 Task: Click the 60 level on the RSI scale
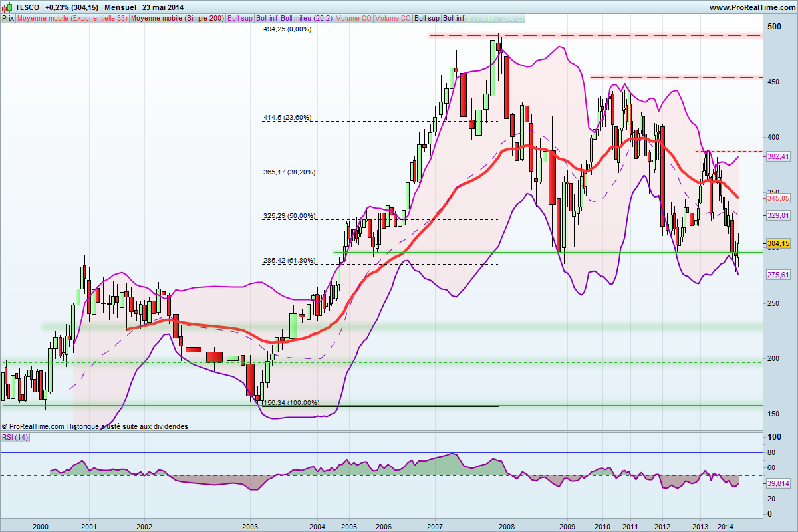(771, 468)
